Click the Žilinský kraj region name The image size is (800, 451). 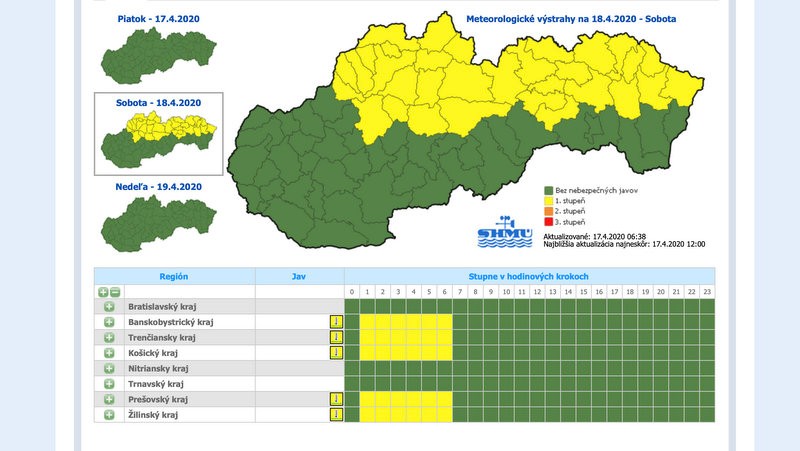[x=153, y=414]
